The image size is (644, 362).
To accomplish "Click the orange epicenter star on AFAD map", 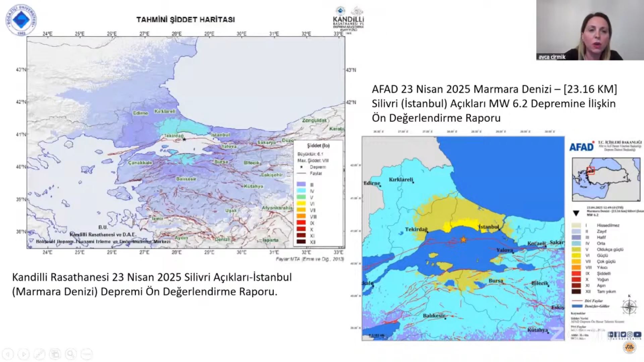I will coord(463,240).
